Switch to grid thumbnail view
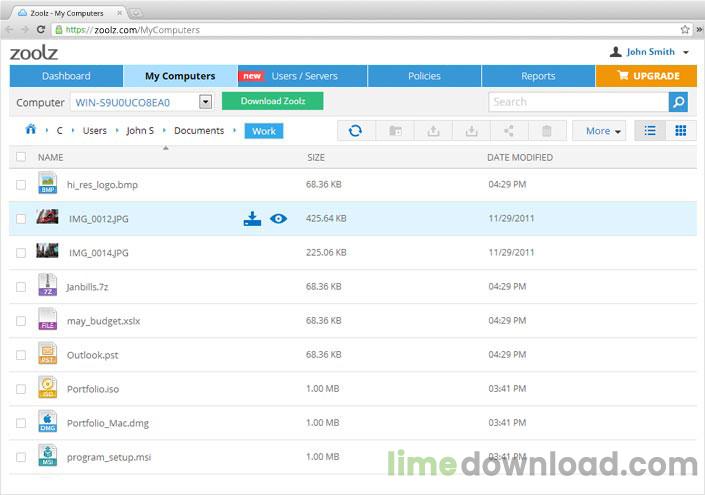This screenshot has height=495, width=705. point(681,131)
